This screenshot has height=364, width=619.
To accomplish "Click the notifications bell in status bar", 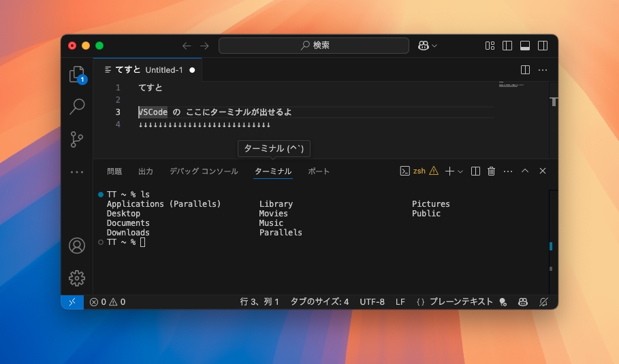I will pos(543,302).
